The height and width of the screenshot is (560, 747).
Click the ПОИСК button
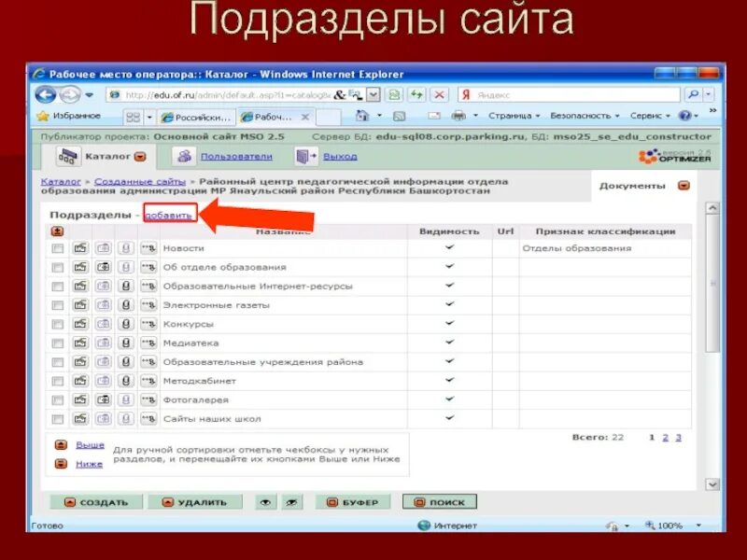tap(440, 502)
